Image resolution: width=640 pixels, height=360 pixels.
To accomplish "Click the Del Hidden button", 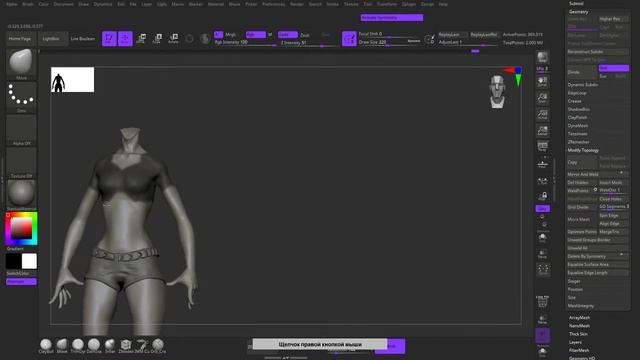I will (x=582, y=182).
